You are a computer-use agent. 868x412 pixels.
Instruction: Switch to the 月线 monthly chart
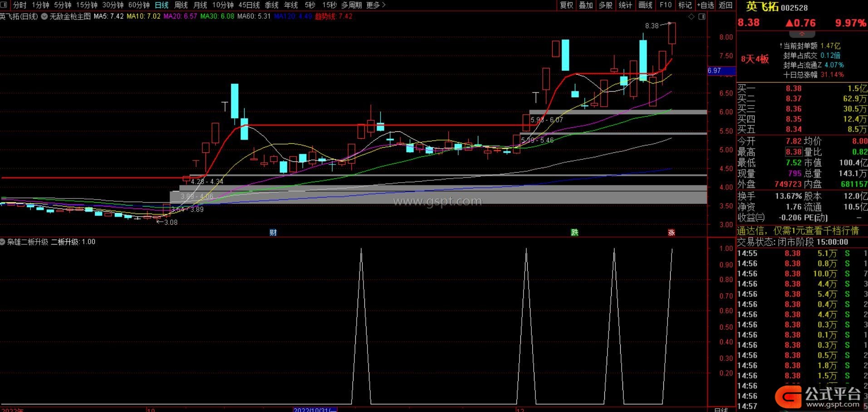coord(200,5)
